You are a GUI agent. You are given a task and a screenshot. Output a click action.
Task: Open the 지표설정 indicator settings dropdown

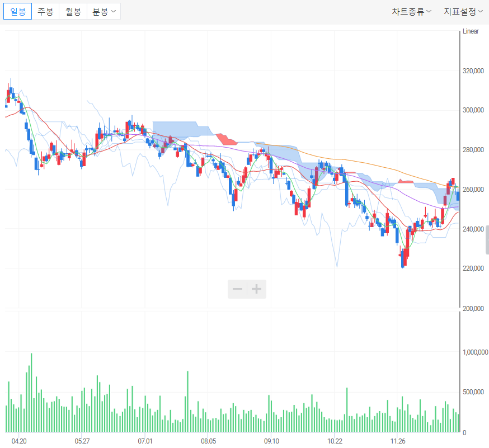point(463,12)
